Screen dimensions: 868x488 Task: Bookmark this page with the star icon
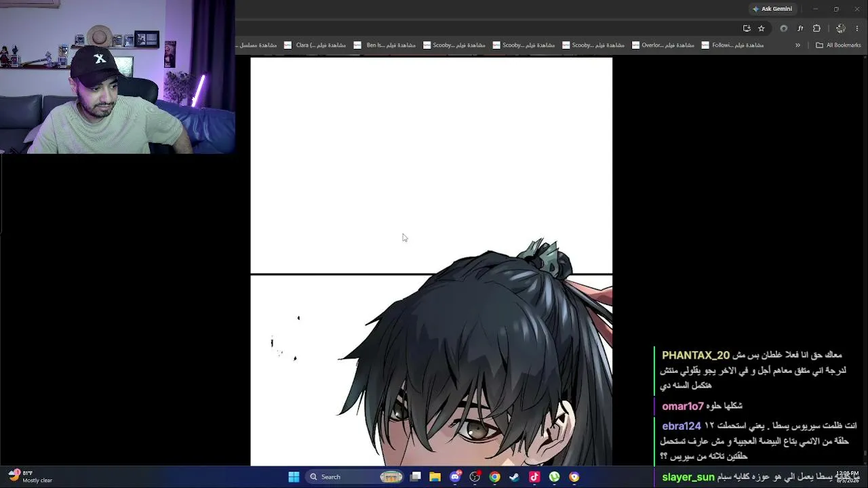pyautogui.click(x=762, y=28)
